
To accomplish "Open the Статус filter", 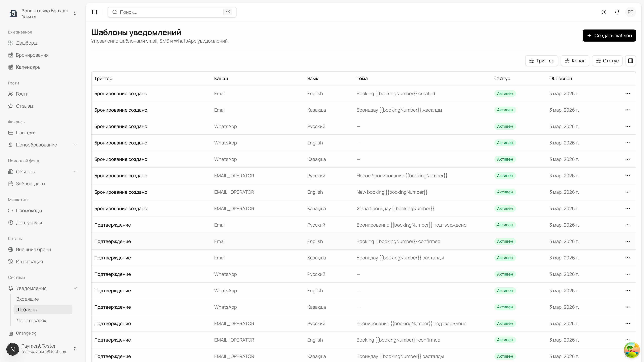I will click(x=607, y=61).
